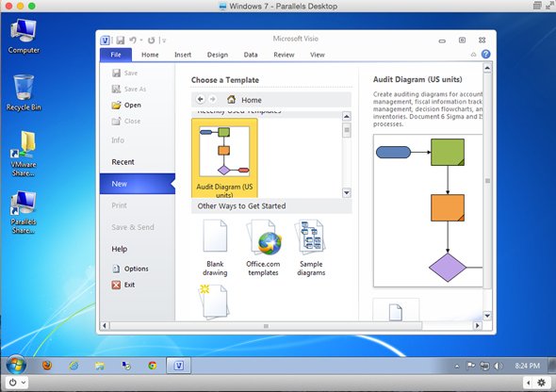
Task: Collapse the ribbon with the caret icon
Action: point(473,55)
